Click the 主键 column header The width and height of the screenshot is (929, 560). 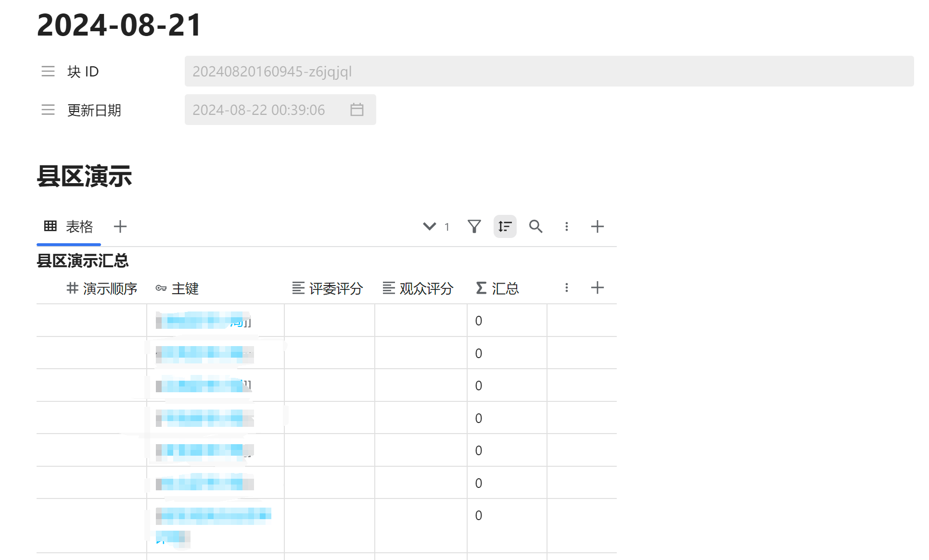pos(177,288)
